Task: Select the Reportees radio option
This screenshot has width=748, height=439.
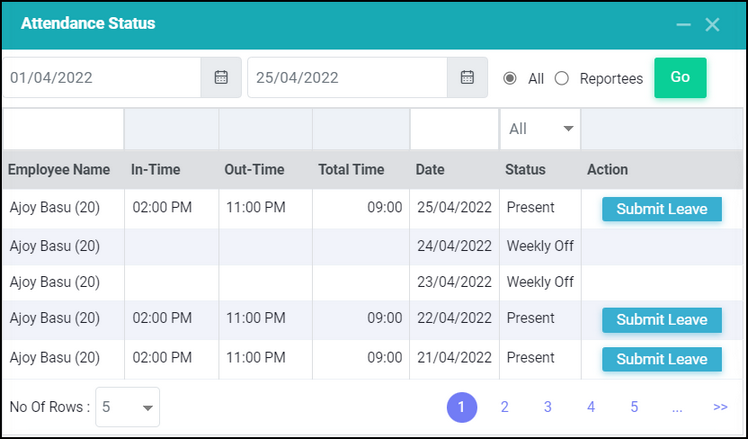Action: click(x=561, y=78)
